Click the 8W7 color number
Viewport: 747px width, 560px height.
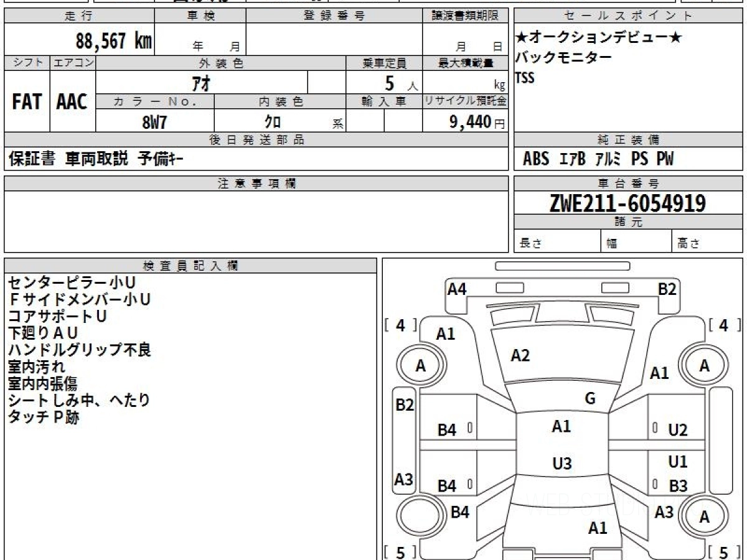click(154, 122)
